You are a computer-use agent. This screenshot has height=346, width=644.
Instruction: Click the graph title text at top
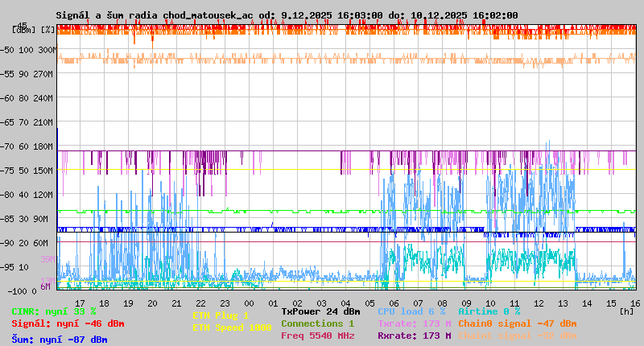(287, 15)
